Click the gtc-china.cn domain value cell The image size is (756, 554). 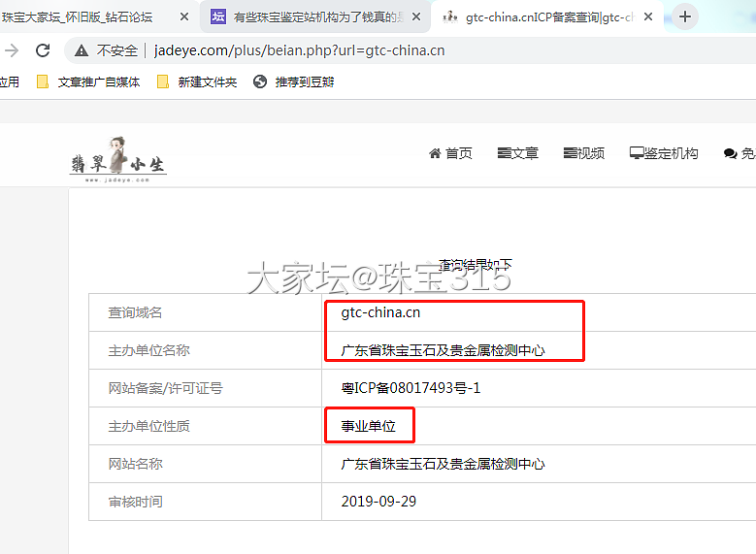pos(380,312)
